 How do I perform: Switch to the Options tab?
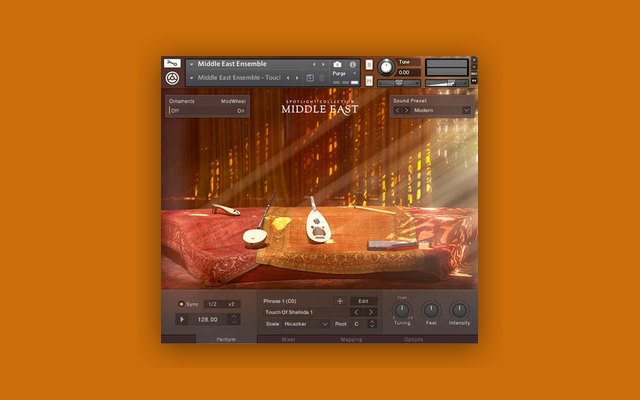pos(413,339)
